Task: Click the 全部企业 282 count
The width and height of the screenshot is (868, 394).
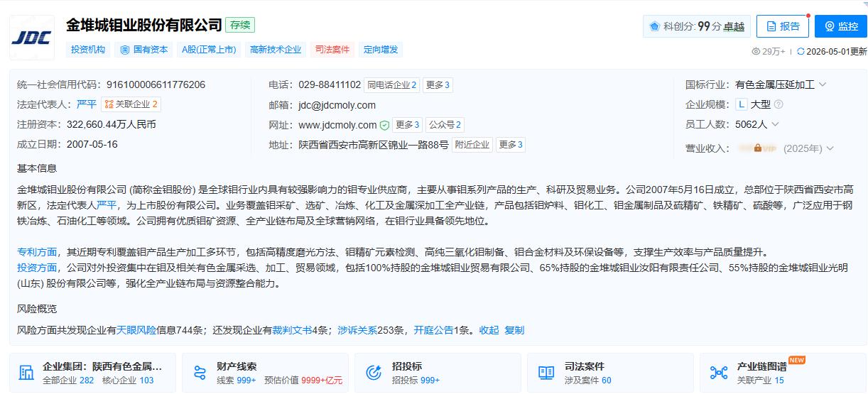Action: (68, 381)
